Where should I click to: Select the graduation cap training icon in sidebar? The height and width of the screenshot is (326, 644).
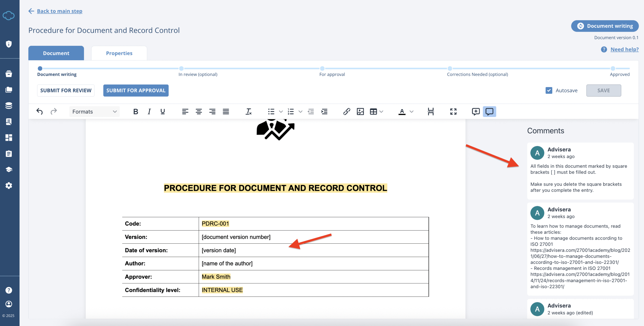[x=9, y=169]
